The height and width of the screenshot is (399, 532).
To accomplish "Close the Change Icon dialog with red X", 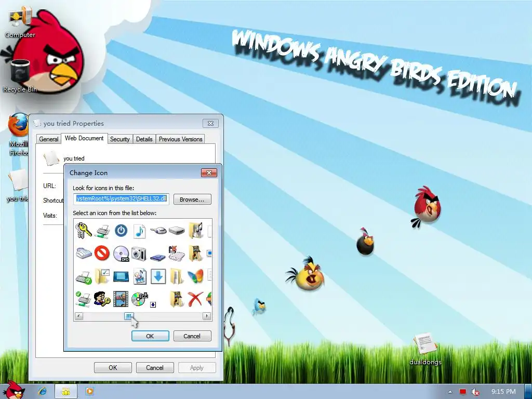I will (x=209, y=172).
